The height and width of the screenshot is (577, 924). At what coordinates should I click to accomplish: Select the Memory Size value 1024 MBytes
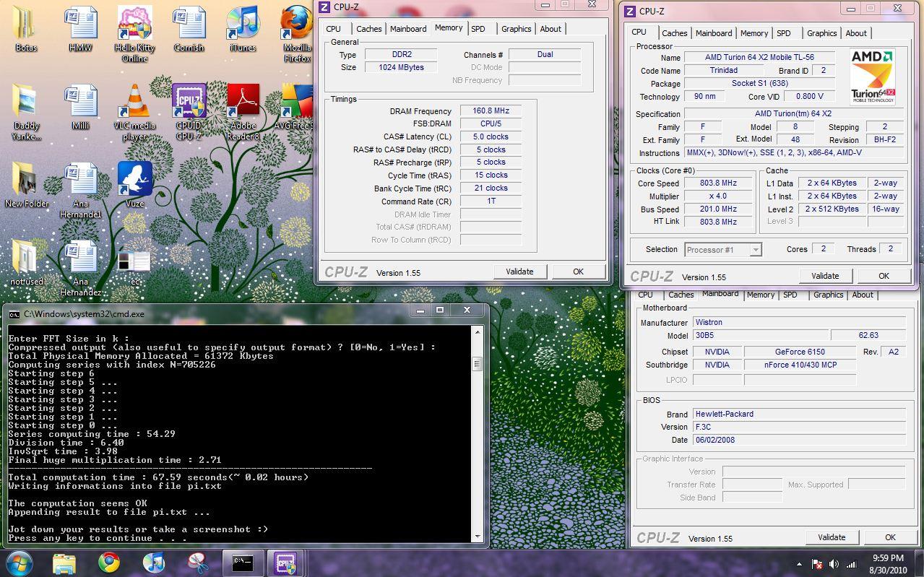point(401,67)
